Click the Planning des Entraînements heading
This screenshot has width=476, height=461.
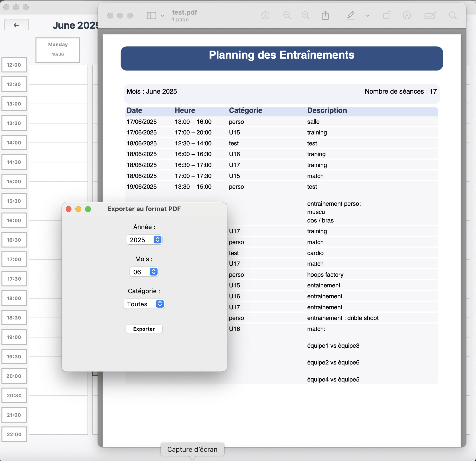pyautogui.click(x=282, y=55)
